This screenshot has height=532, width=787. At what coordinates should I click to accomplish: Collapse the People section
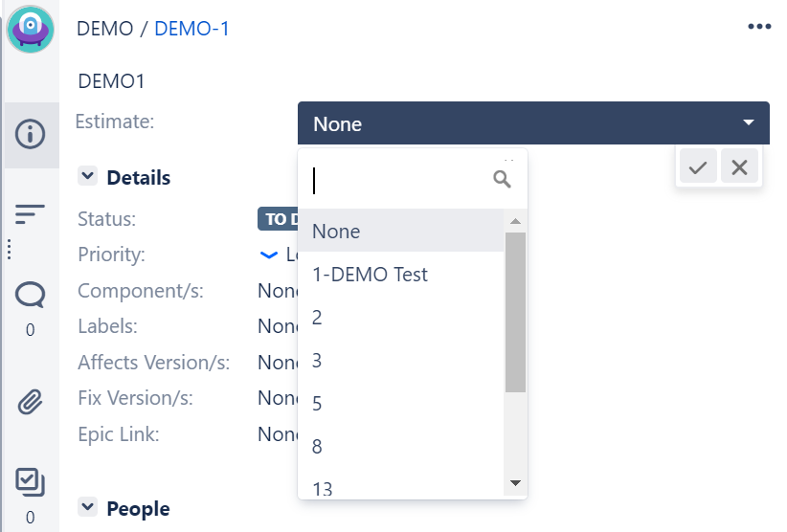point(88,508)
